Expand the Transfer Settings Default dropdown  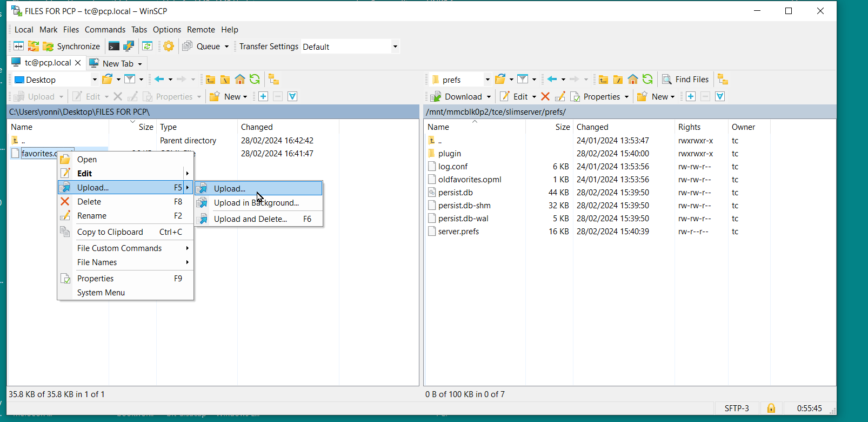(395, 47)
